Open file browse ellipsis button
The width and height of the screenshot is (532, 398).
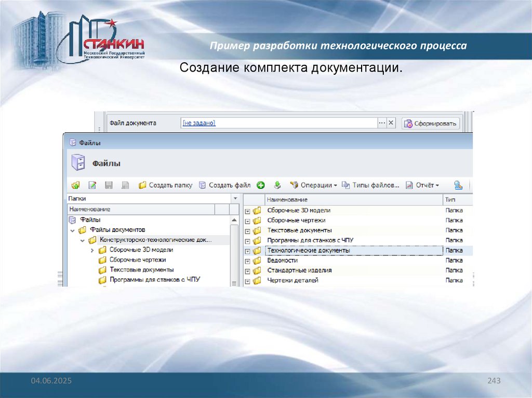(382, 123)
